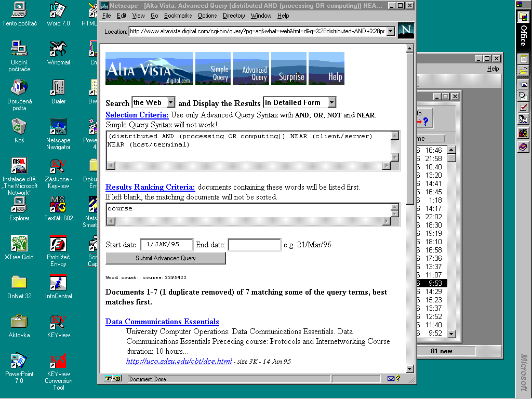Image resolution: width=532 pixels, height=399 pixels.
Task: Select the Word 7.0 desktop shortcut
Action: [58, 14]
